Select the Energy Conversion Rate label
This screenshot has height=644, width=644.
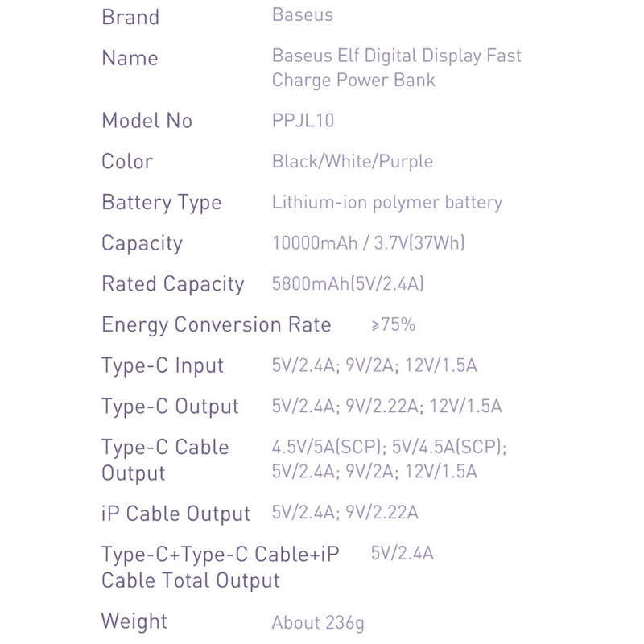(x=216, y=325)
